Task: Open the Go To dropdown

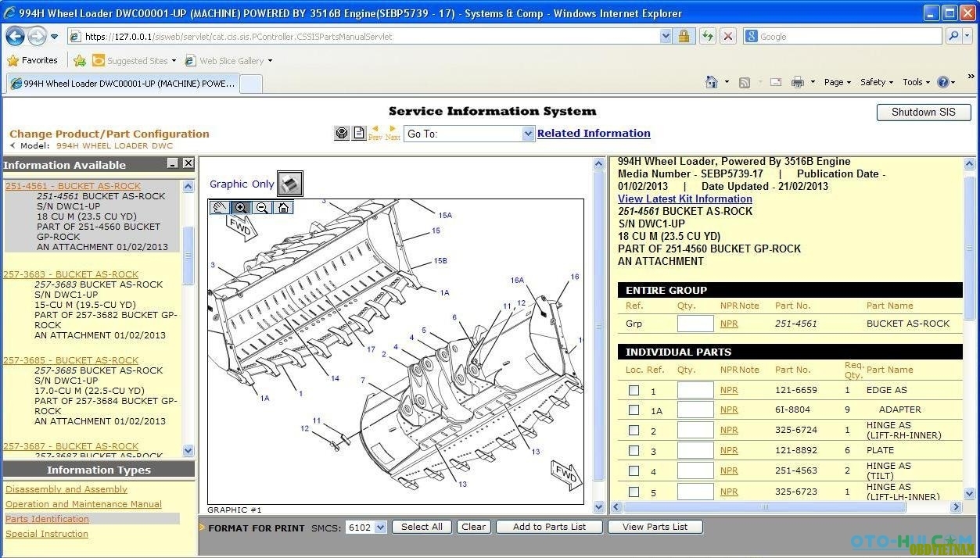Action: [468, 134]
